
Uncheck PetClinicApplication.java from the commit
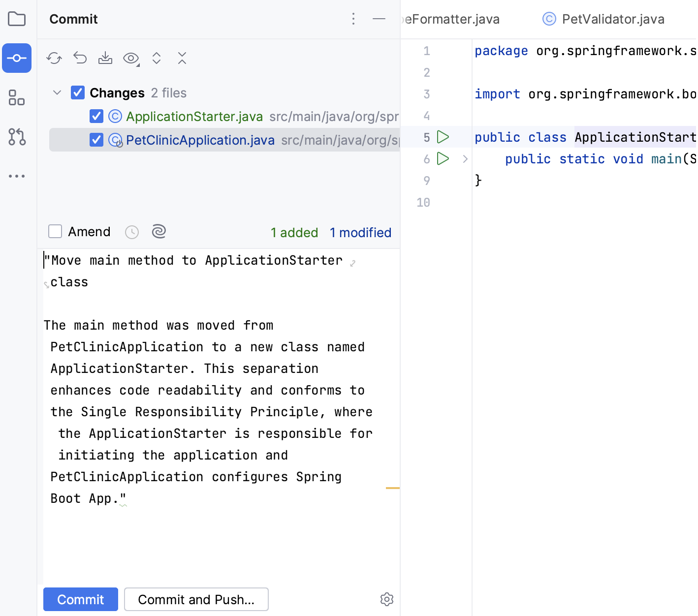(x=96, y=140)
